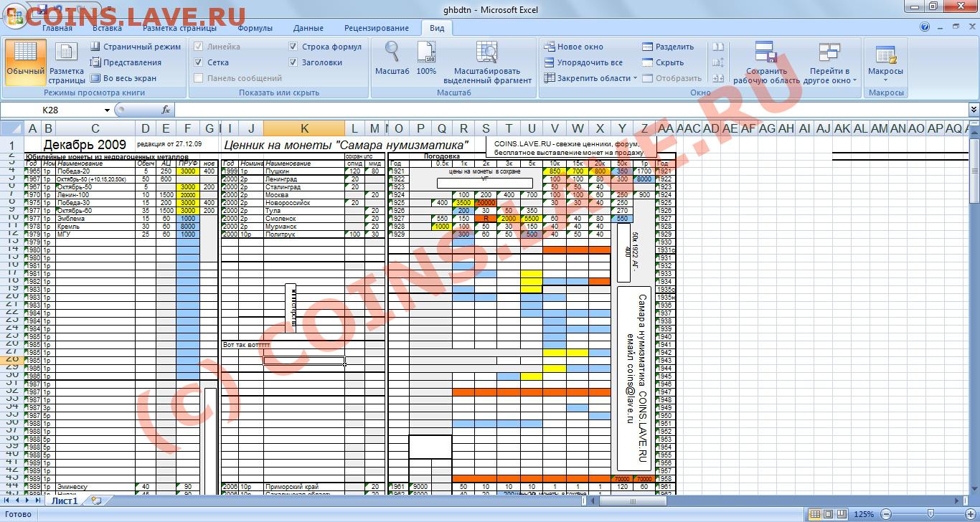Click Масштабировать выделенный фрагмент

487,63
